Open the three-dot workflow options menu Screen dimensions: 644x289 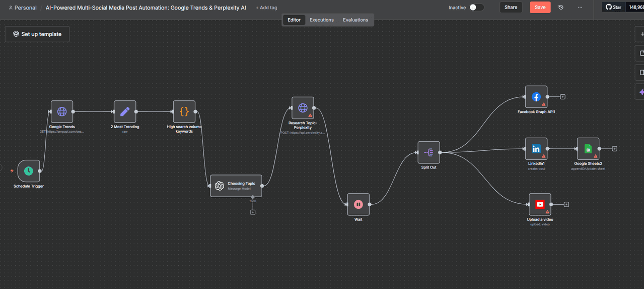coord(580,8)
